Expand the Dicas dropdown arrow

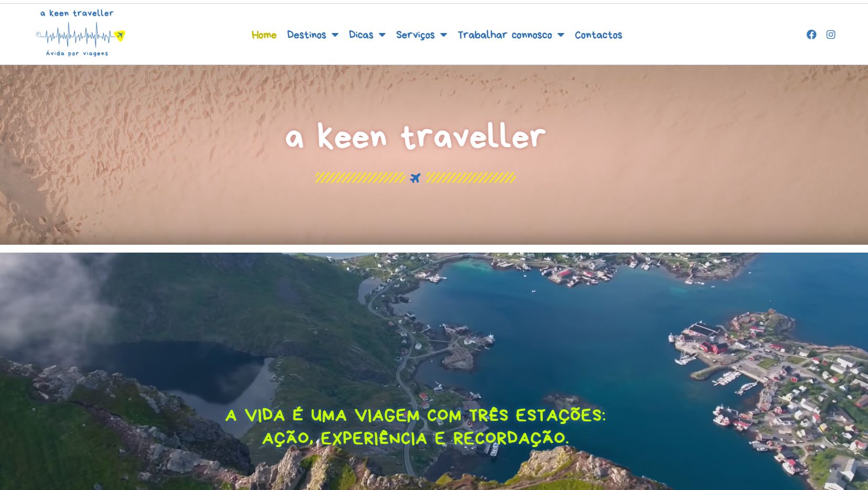click(x=382, y=35)
